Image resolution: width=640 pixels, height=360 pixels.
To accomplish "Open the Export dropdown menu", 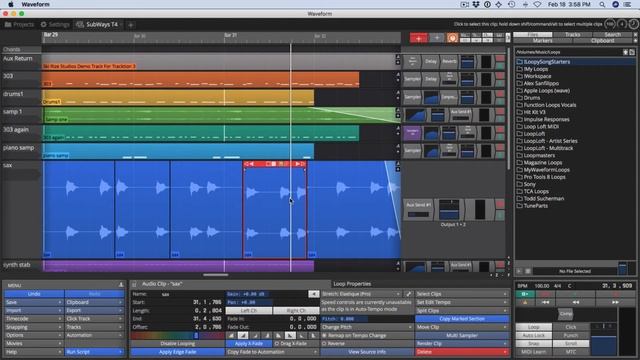I will click(x=94, y=311).
